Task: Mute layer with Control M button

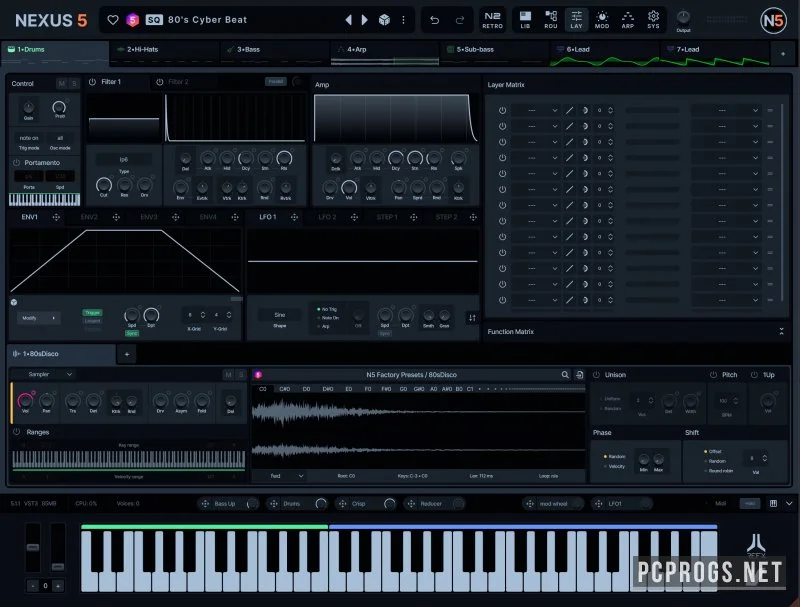Action: click(62, 83)
